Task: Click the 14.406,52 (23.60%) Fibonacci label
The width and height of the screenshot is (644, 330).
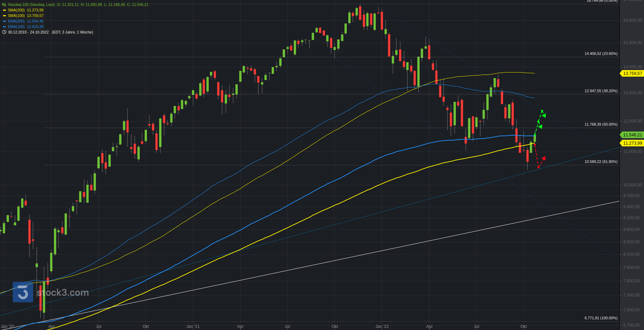Action: tap(601, 54)
